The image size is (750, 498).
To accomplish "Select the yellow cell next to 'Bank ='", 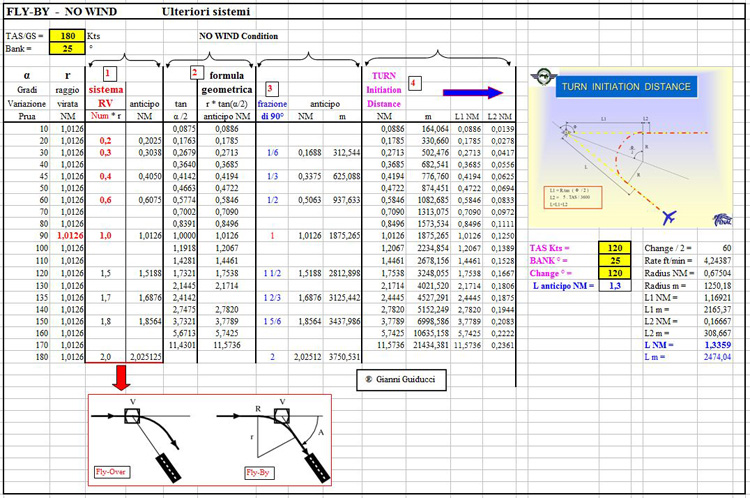I will coord(67,48).
